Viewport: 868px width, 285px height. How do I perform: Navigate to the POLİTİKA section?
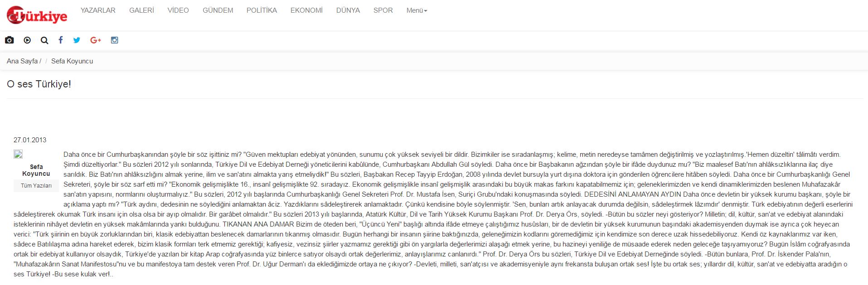[262, 10]
